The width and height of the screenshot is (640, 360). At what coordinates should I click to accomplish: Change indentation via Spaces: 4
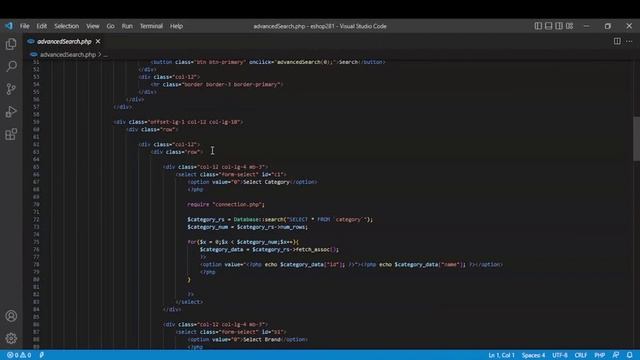tap(533, 355)
